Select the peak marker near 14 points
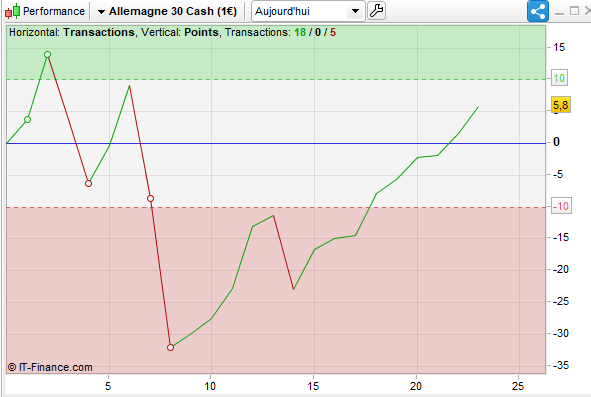 [x=47, y=55]
